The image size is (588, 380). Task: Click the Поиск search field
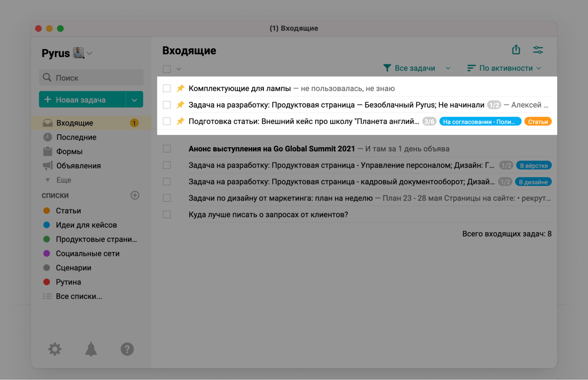91,78
